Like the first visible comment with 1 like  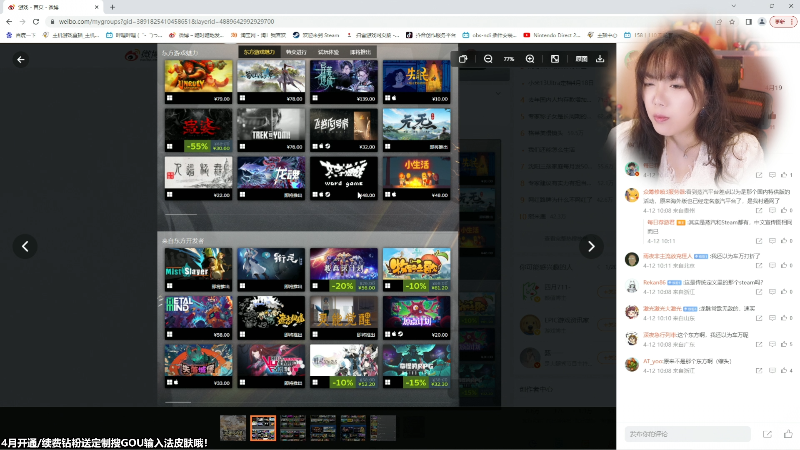coord(784,175)
